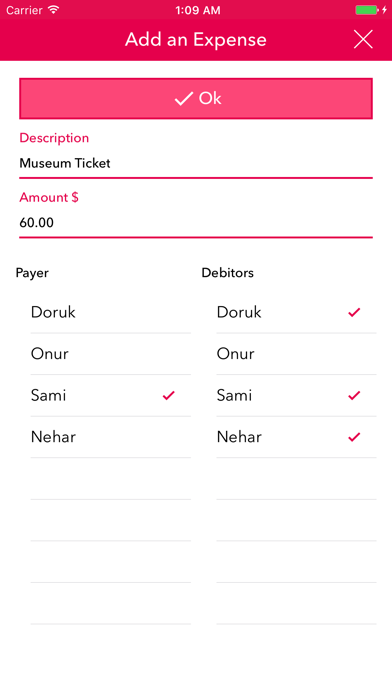Tap the checkmark next to payer Sami
392x696 pixels.
[x=169, y=395]
